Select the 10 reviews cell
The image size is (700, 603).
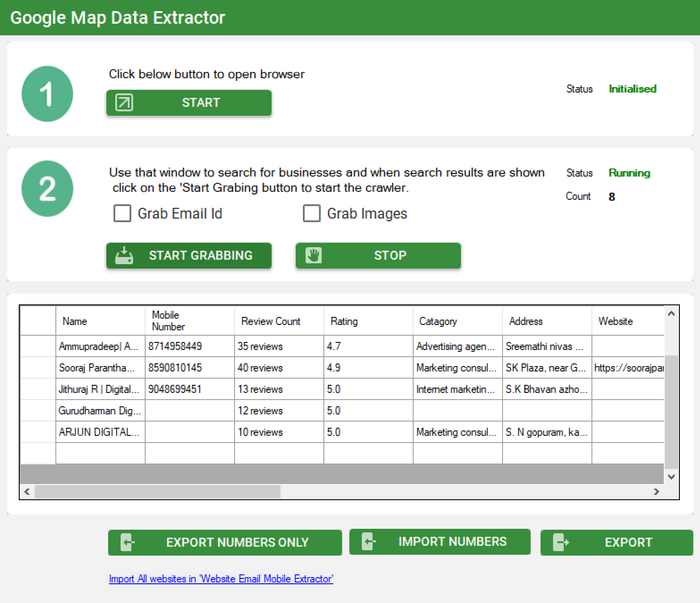279,432
